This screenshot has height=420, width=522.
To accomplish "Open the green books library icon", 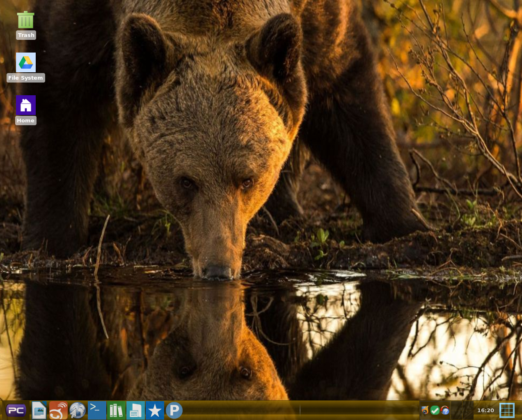I will coord(116,410).
